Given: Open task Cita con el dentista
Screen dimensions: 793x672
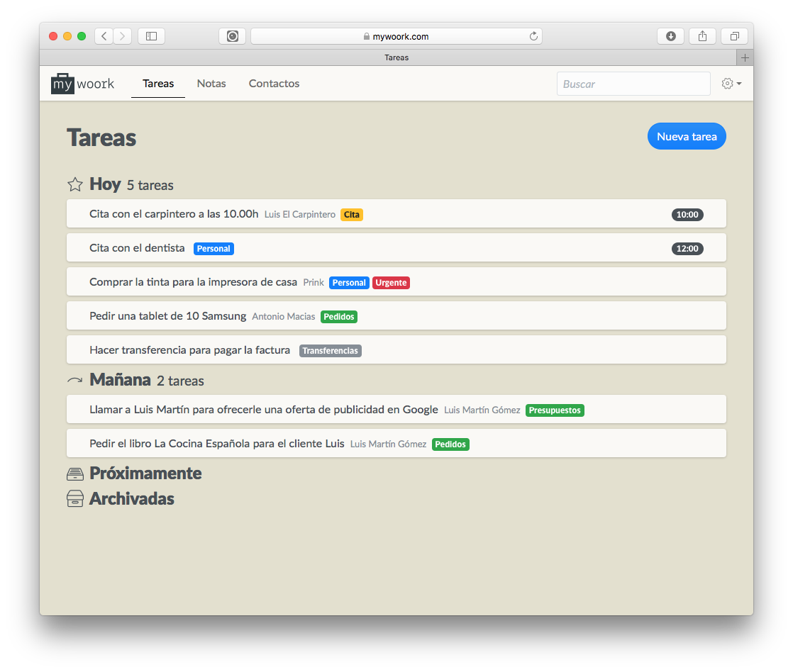Looking at the screenshot, I should (x=396, y=247).
